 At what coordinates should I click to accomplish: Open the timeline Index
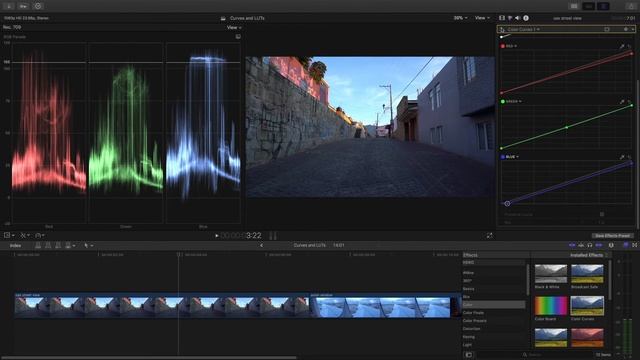pos(16,245)
